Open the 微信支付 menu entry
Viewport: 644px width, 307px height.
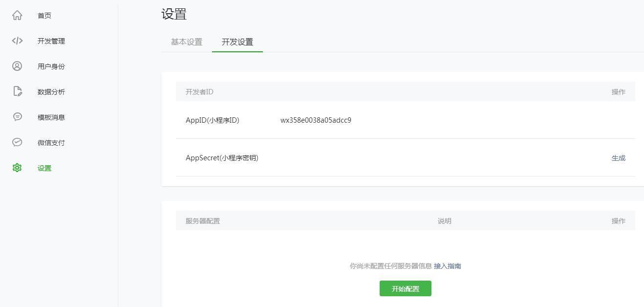tap(51, 143)
